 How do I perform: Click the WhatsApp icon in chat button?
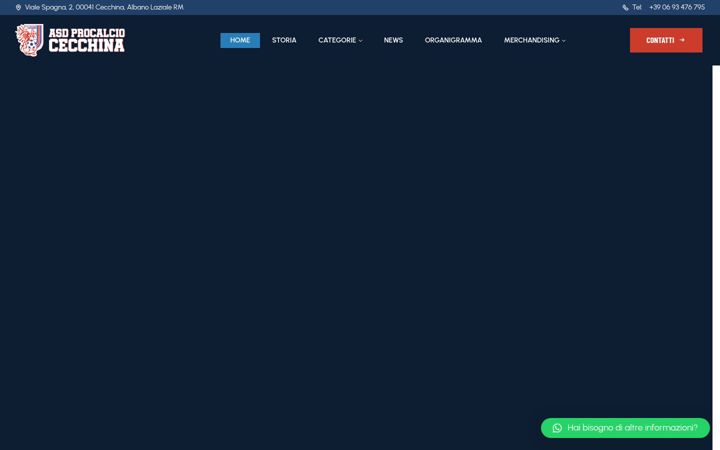click(557, 428)
